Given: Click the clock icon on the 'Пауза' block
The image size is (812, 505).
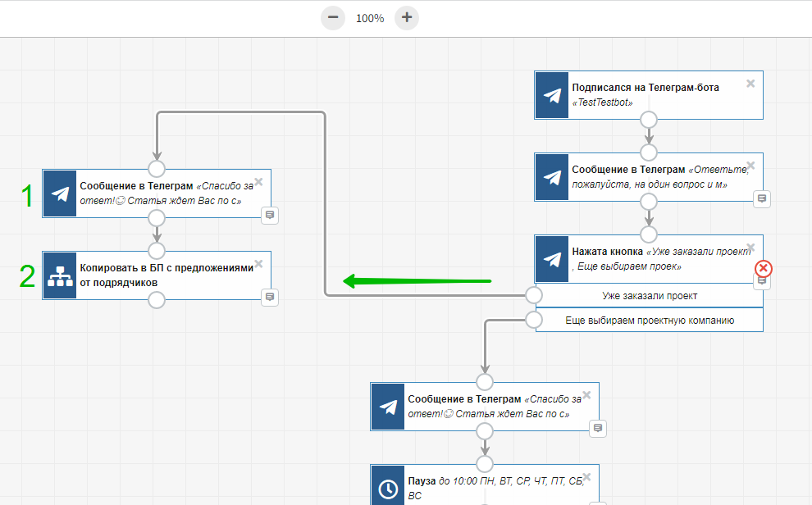Looking at the screenshot, I should point(388,488).
